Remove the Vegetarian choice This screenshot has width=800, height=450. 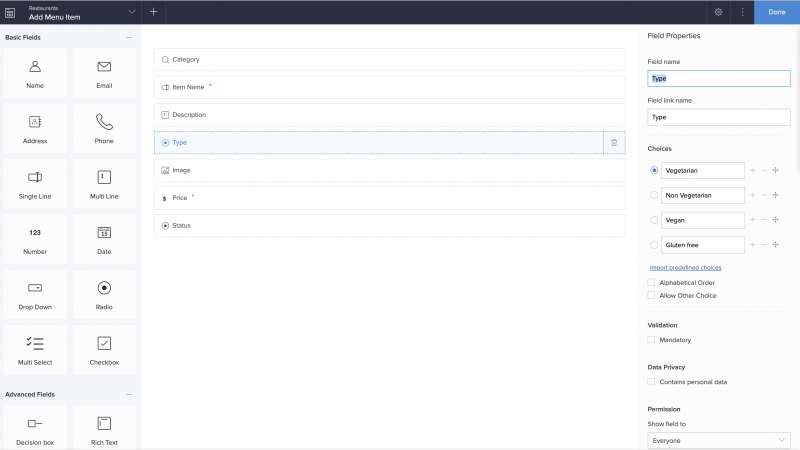pos(764,170)
